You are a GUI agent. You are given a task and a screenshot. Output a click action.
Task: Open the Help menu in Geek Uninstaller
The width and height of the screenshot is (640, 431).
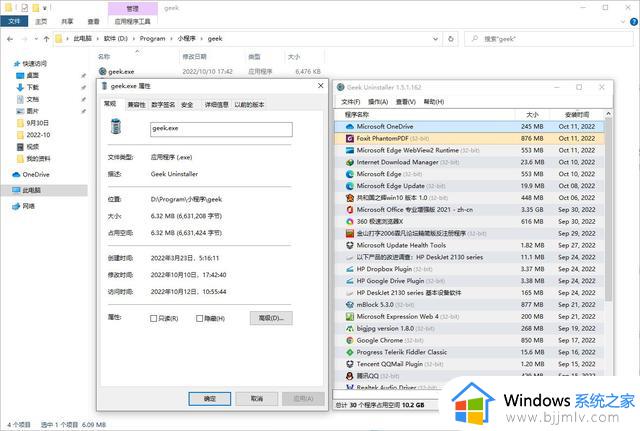click(x=433, y=102)
